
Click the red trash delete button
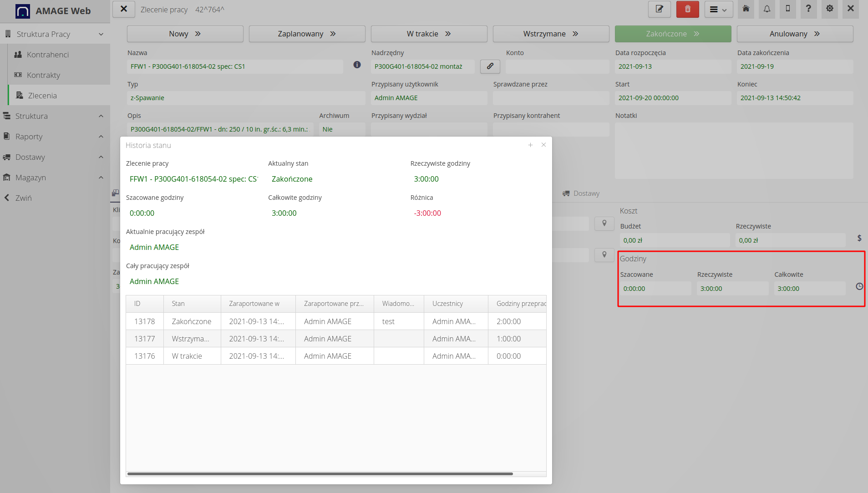[687, 9]
